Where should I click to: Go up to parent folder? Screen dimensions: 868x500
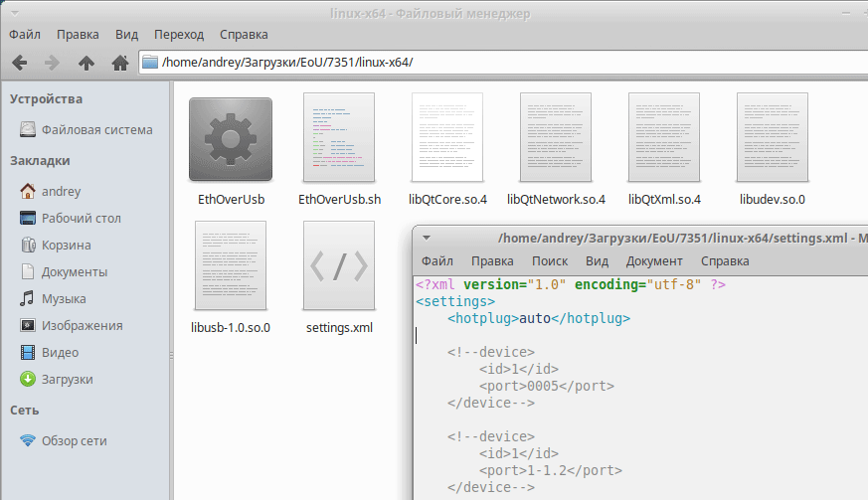coord(87,63)
